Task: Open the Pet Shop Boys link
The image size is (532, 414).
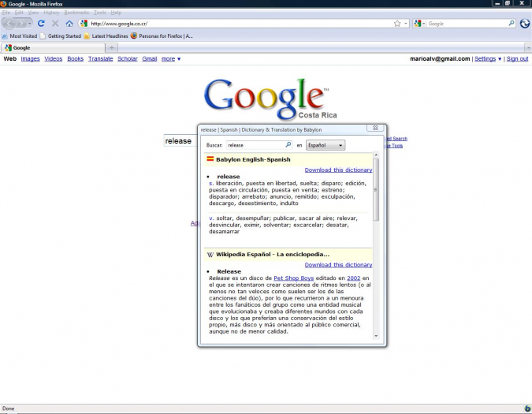Action: 293,278
